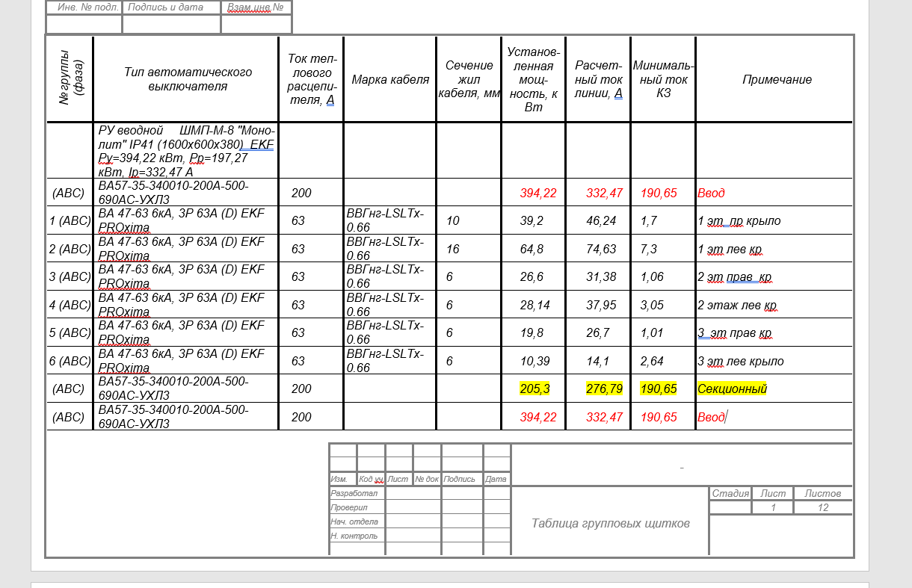Click the 'Стадия' stamp cell
Viewport: 912px width, 588px height.
click(x=730, y=493)
